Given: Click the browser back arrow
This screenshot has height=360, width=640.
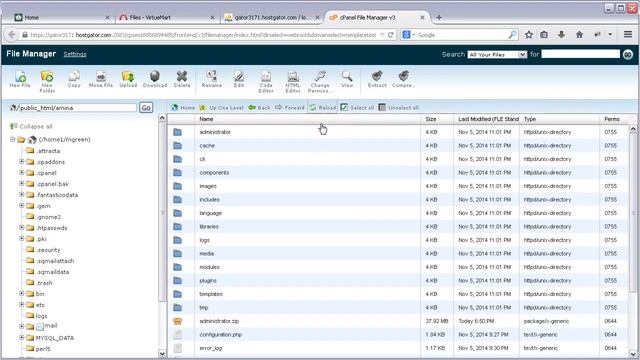Looking at the screenshot, I should pyautogui.click(x=12, y=35).
